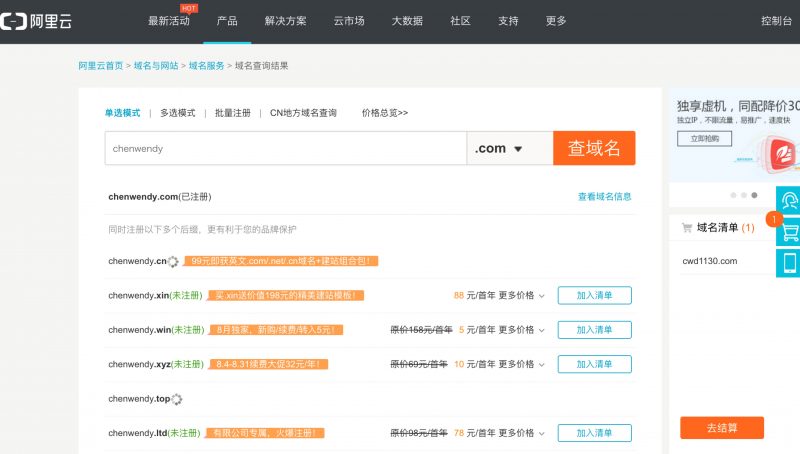800x454 pixels.
Task: Expand 更多价格 for chenwendy.ltd
Action: tap(521, 433)
